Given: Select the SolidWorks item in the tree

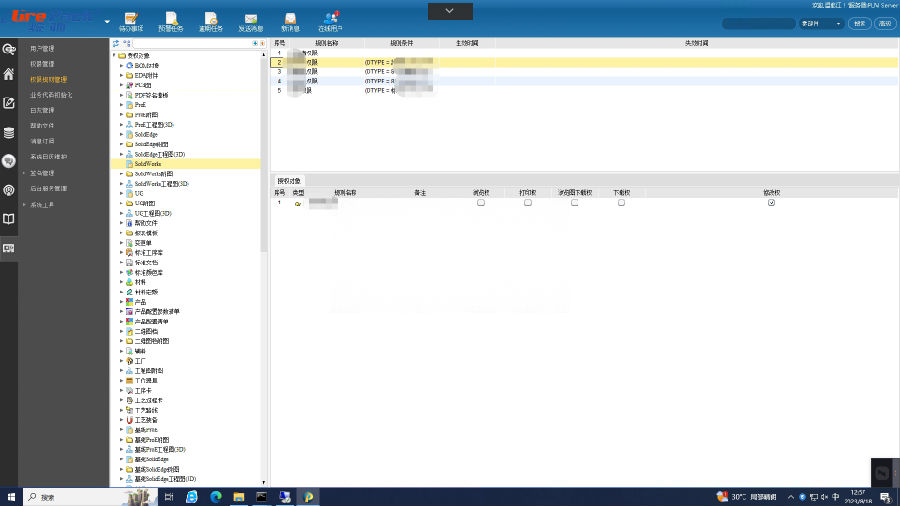Looking at the screenshot, I should [148, 163].
